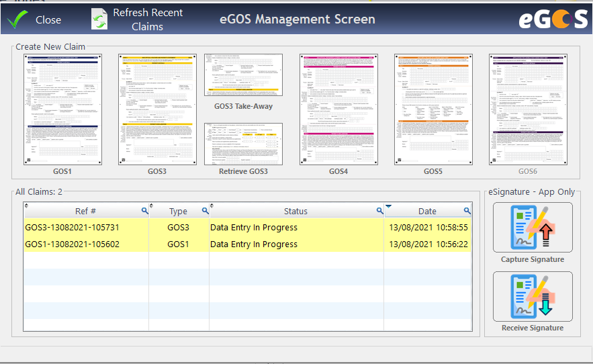Toggle the sort arrows on Ref # column
593x364 pixels.
(x=26, y=206)
